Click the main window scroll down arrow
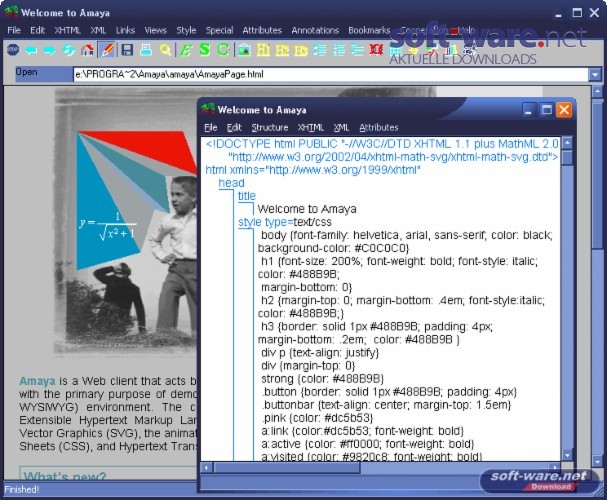The image size is (607, 500). pyautogui.click(x=597, y=461)
